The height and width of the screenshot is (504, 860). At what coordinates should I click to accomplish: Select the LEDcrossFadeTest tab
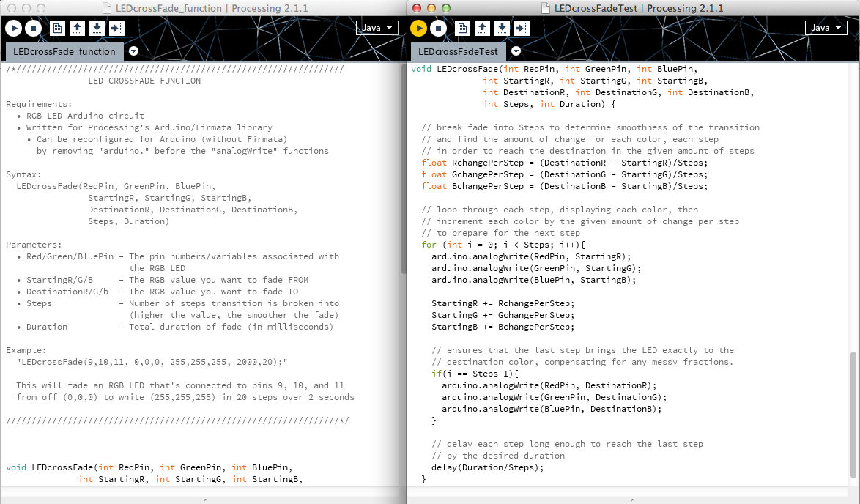tap(458, 51)
